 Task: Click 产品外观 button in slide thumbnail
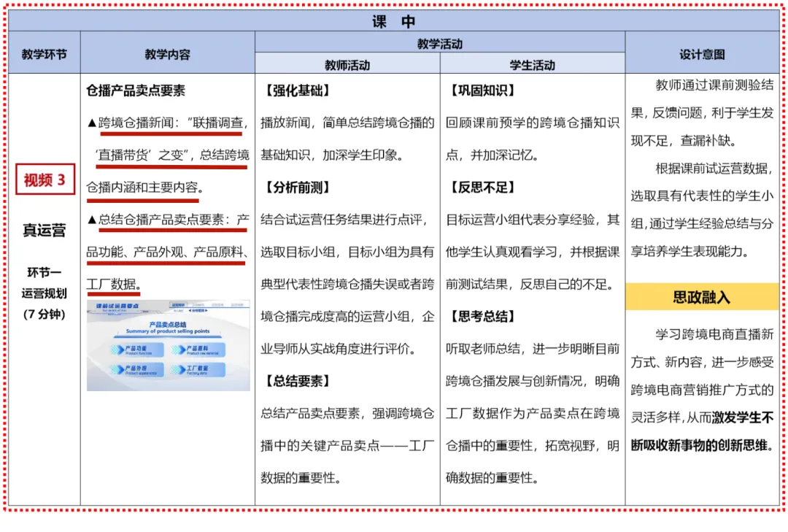[137, 369]
